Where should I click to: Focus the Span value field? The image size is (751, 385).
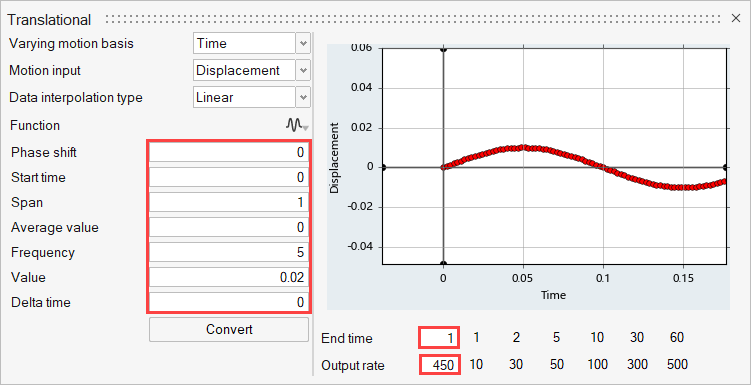(229, 203)
